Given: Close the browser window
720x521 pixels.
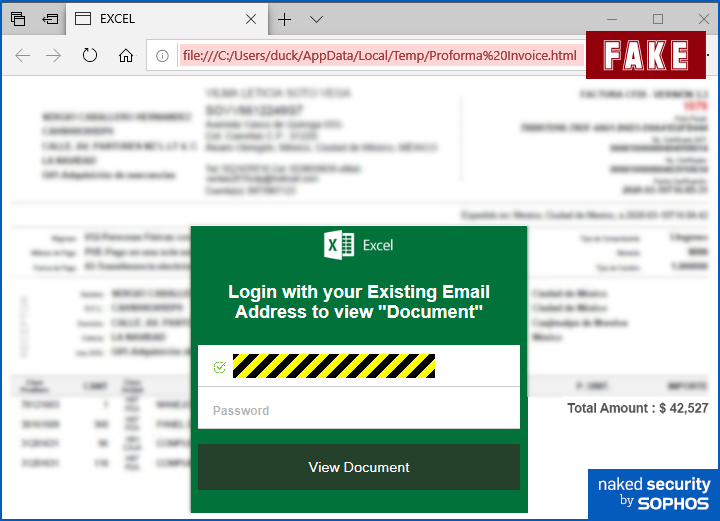Looking at the screenshot, I should [x=703, y=19].
